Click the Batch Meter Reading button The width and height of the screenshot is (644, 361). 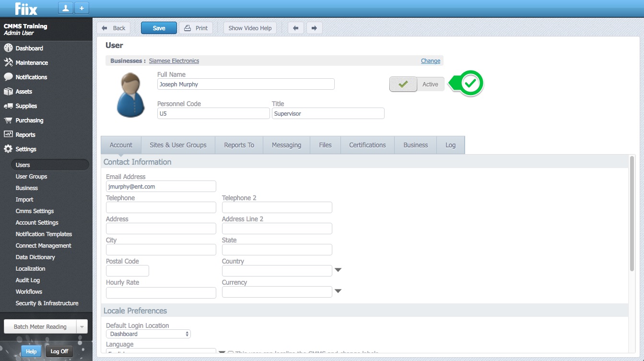pyautogui.click(x=40, y=326)
